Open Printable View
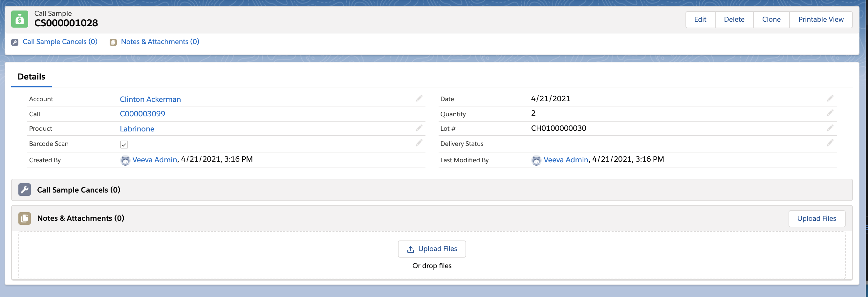 click(820, 20)
